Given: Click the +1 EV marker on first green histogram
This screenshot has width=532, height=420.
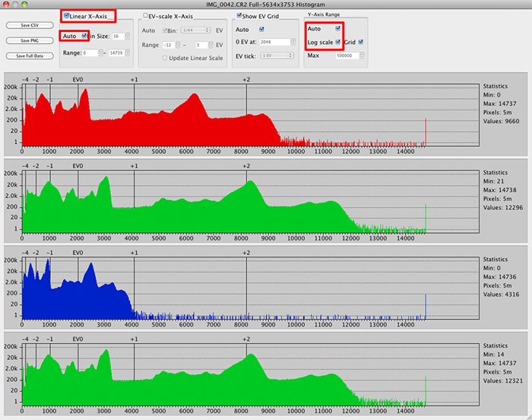Looking at the screenshot, I should 134,166.
